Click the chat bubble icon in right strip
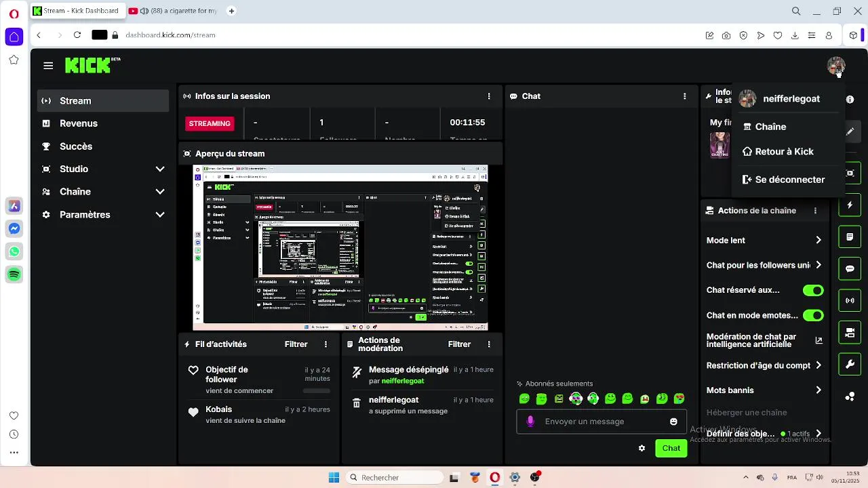 point(850,269)
